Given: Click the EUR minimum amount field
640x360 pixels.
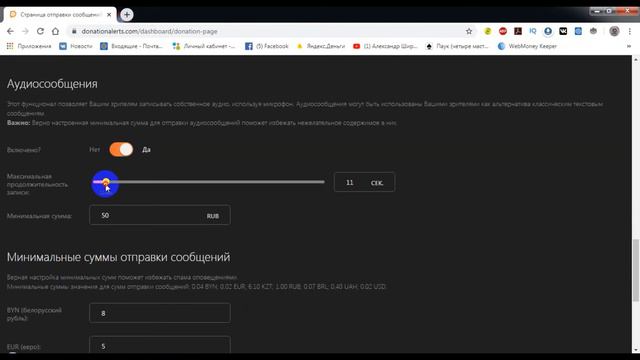Looking at the screenshot, I should pyautogui.click(x=160, y=345).
